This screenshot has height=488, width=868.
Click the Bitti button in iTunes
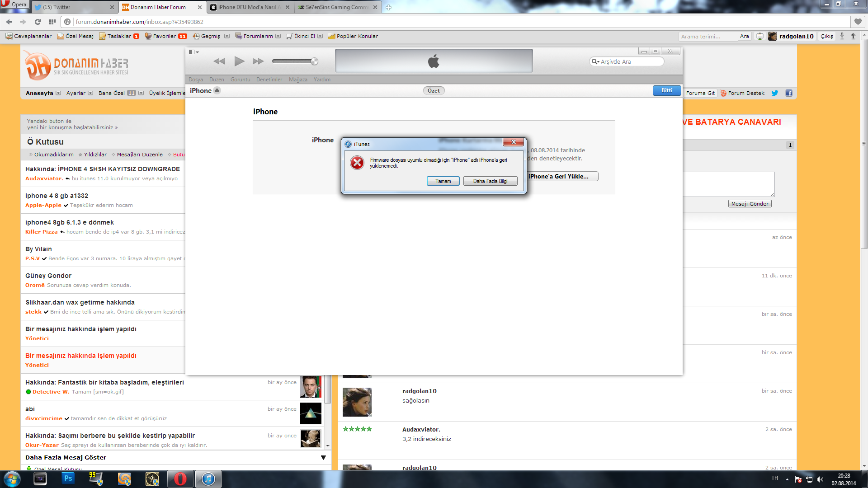coord(667,90)
